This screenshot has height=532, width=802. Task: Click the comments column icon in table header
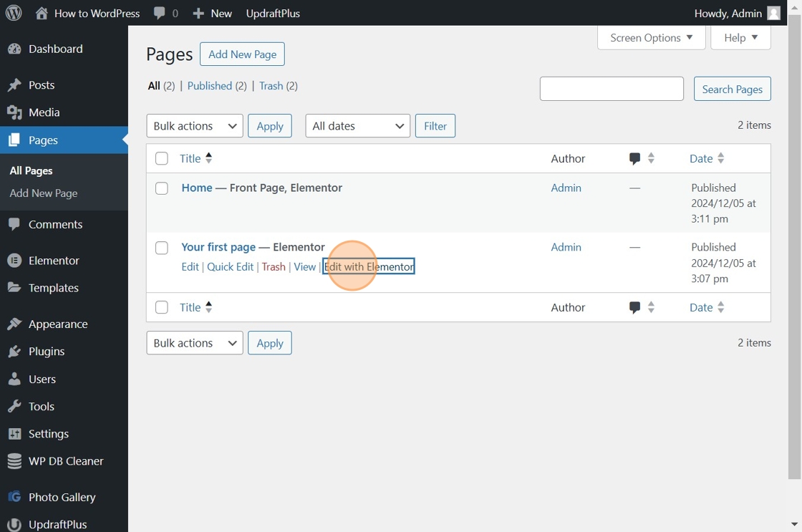coord(634,158)
